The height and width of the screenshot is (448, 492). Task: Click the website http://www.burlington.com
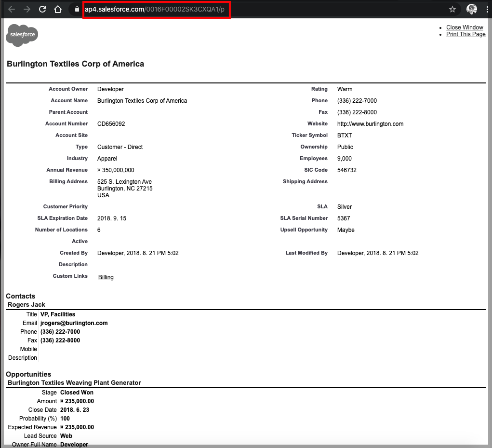pyautogui.click(x=370, y=124)
